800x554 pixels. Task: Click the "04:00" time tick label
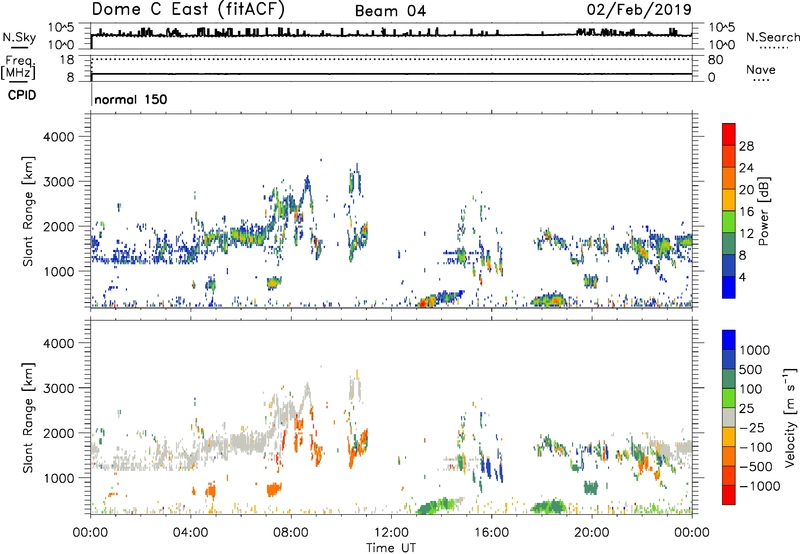click(190, 533)
